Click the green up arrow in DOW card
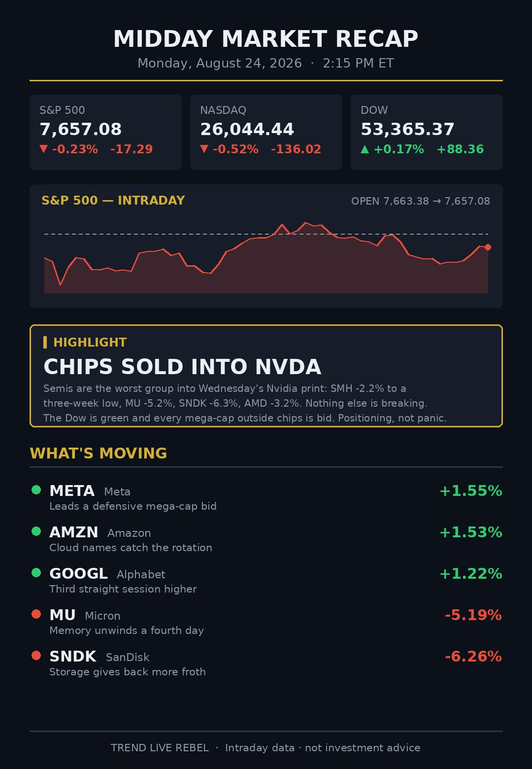Image resolution: width=532 pixels, height=769 pixels. click(365, 149)
